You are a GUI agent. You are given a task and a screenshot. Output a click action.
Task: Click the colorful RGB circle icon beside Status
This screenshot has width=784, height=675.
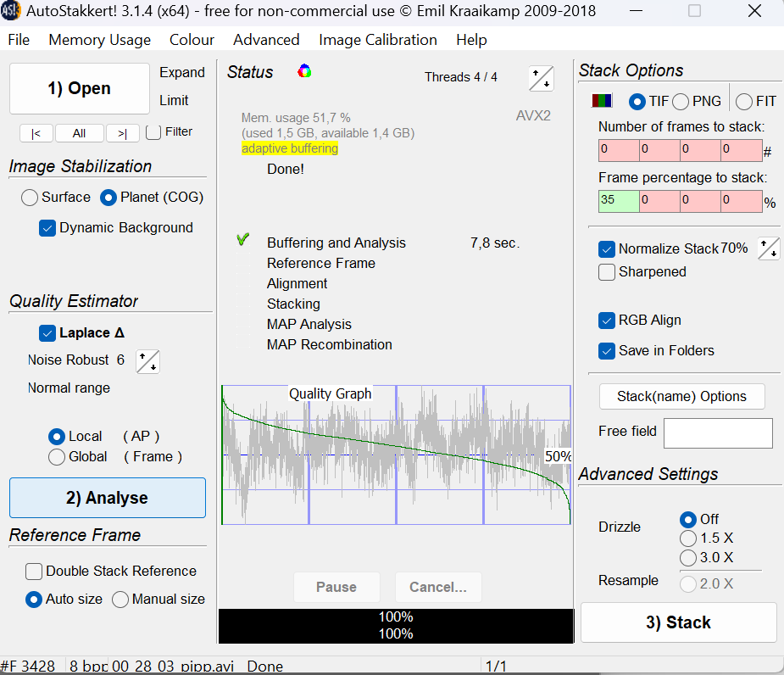coord(304,71)
